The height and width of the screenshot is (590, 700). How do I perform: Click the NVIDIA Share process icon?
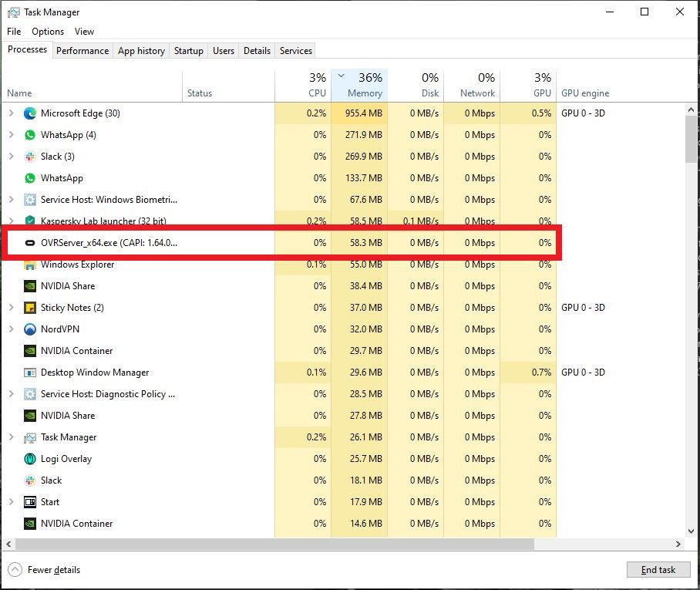[x=29, y=286]
